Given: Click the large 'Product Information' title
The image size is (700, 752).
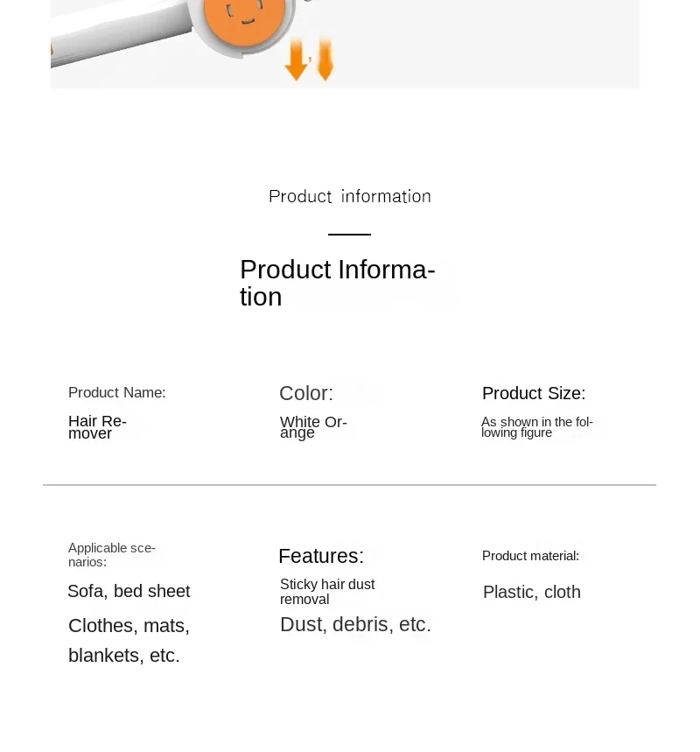Looking at the screenshot, I should tap(338, 283).
